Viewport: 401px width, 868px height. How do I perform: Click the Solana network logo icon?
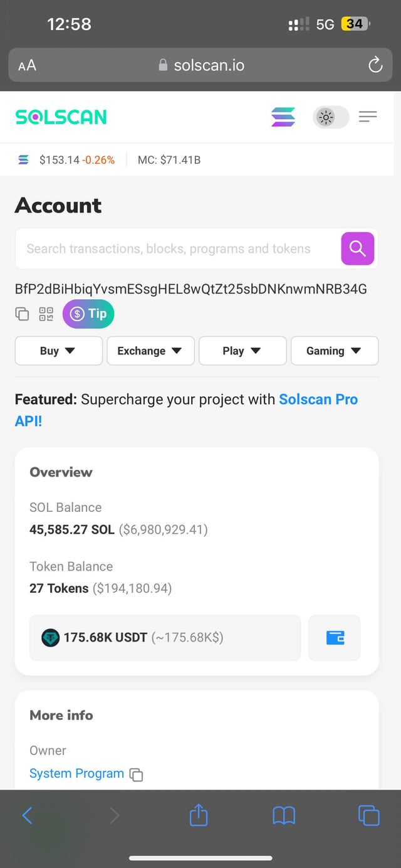283,117
